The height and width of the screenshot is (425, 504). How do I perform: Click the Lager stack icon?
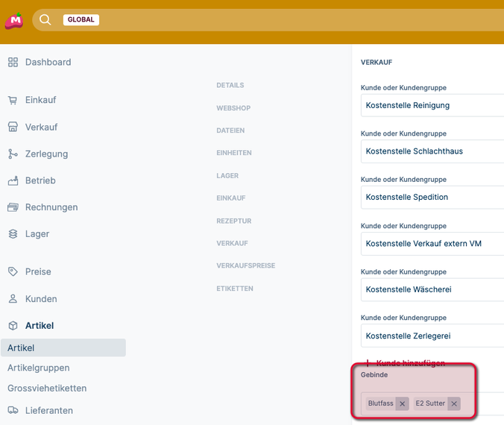point(13,233)
